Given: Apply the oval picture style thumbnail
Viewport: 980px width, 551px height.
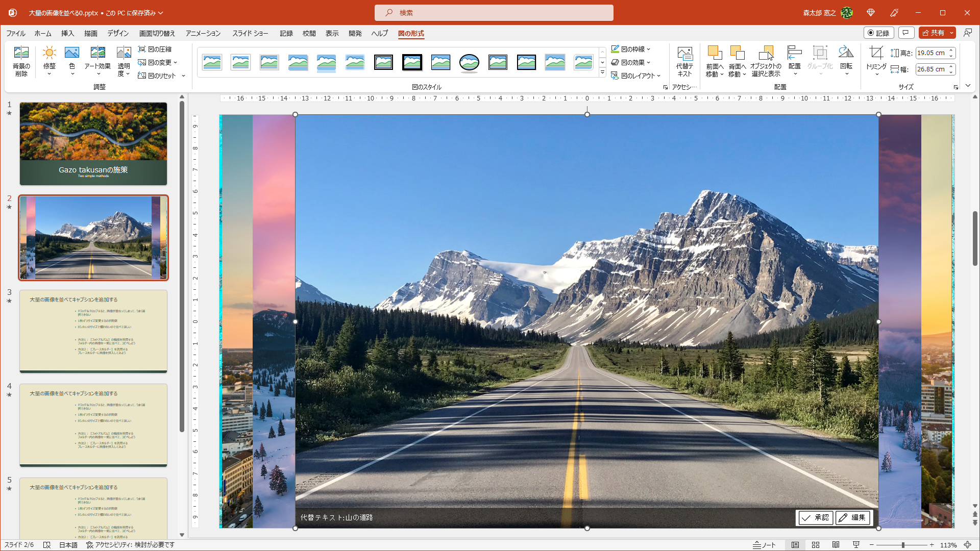Looking at the screenshot, I should click(x=469, y=63).
